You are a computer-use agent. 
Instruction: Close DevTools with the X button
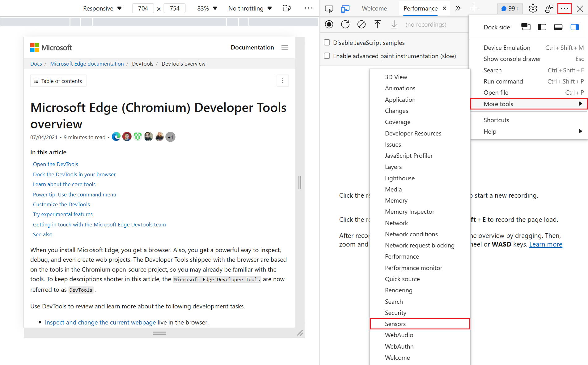[580, 9]
